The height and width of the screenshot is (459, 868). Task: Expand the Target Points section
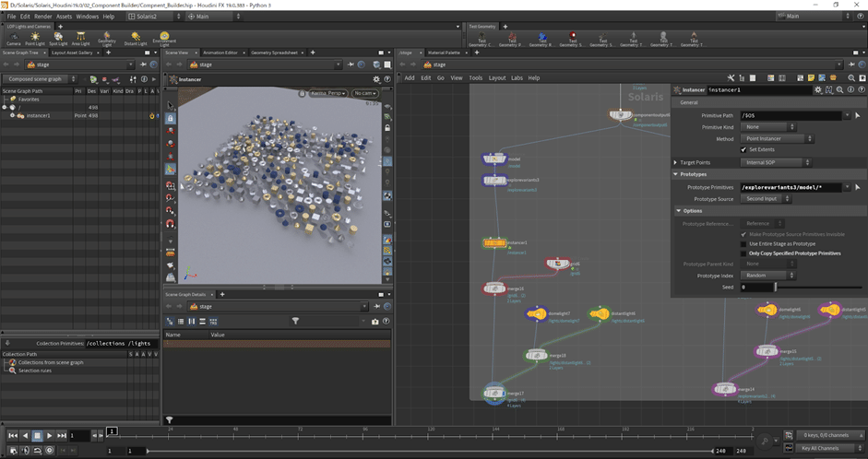(x=675, y=162)
